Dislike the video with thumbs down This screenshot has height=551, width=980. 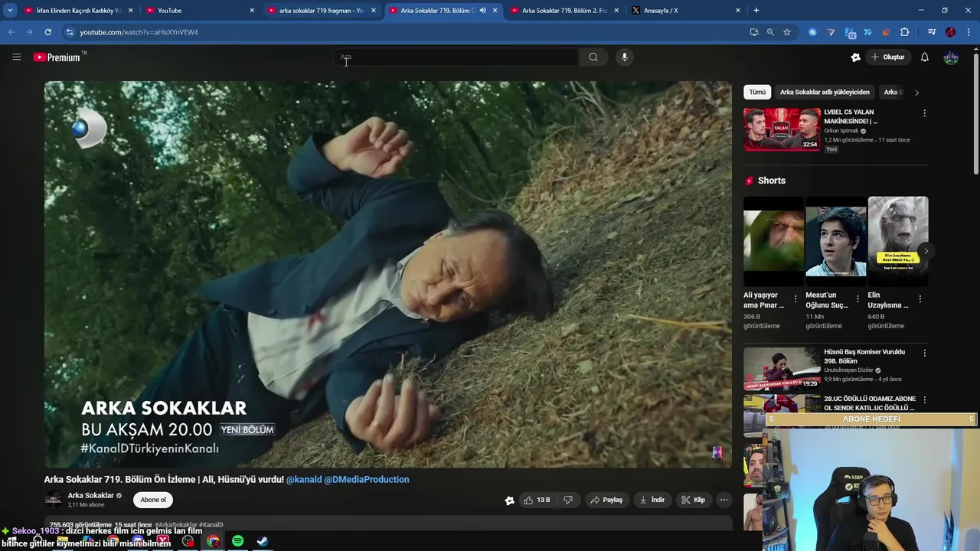tap(568, 500)
